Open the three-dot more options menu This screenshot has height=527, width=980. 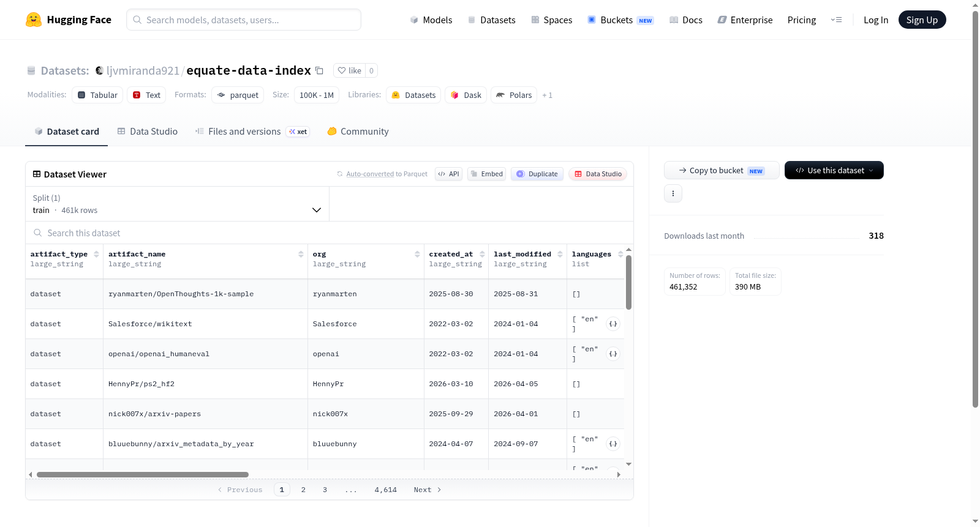673,193
